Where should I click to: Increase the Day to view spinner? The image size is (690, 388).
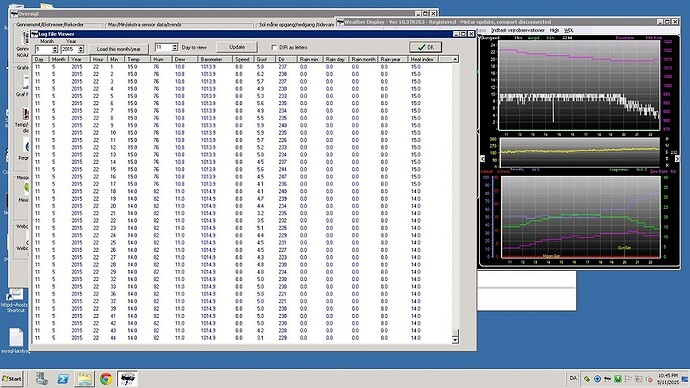(x=175, y=45)
